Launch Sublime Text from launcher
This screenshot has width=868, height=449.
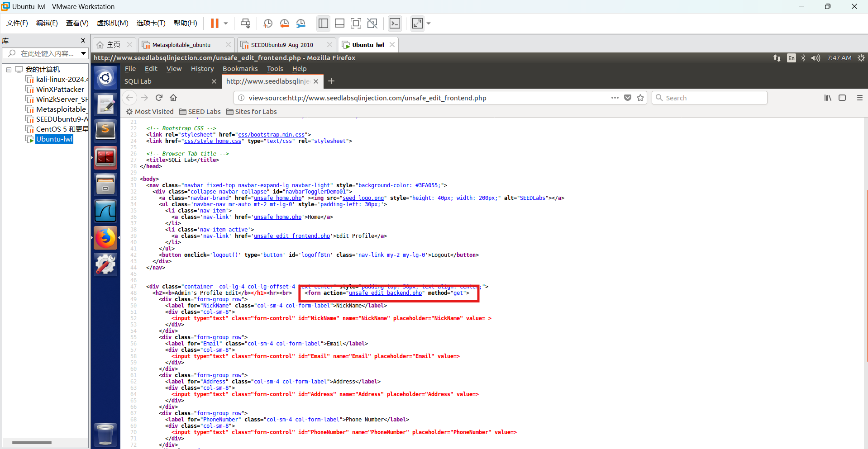(x=105, y=131)
